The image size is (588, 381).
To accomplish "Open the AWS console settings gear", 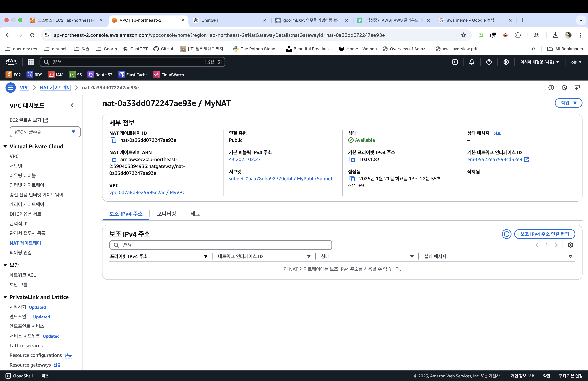I will (506, 62).
